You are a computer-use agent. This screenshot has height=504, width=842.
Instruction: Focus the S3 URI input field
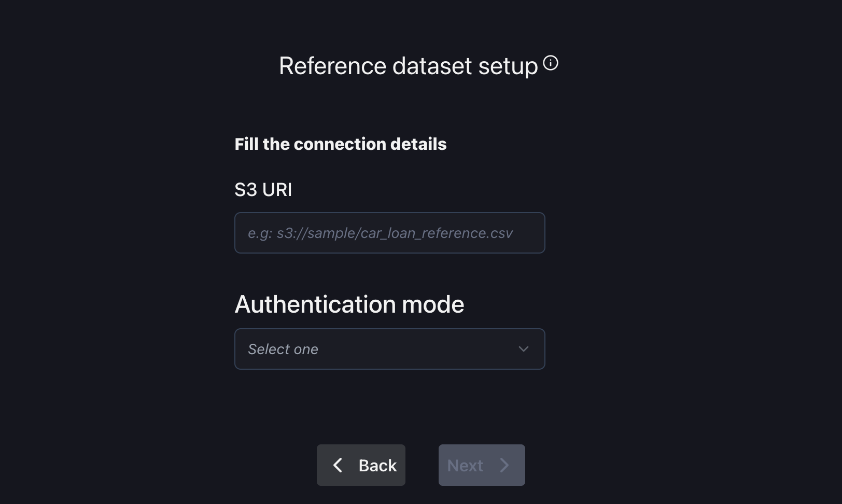[x=389, y=233]
